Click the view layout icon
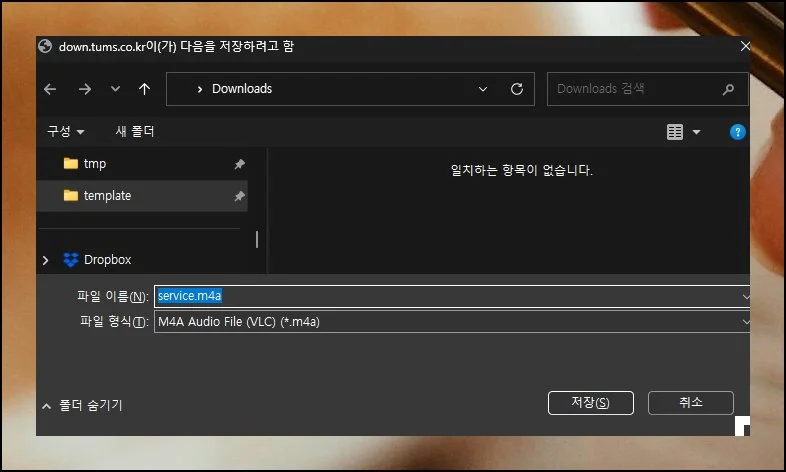The height and width of the screenshot is (472, 786). click(675, 132)
